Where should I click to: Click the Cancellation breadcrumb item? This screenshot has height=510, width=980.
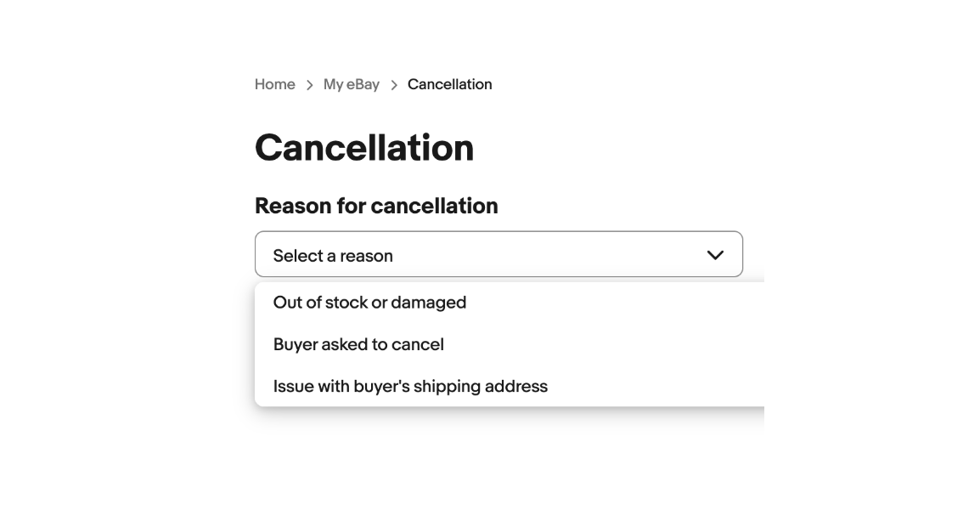click(449, 84)
